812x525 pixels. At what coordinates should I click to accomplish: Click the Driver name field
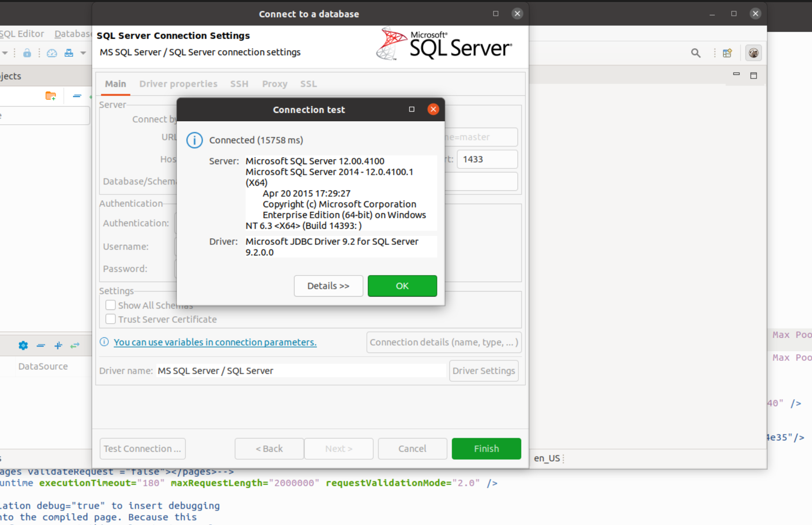point(301,371)
